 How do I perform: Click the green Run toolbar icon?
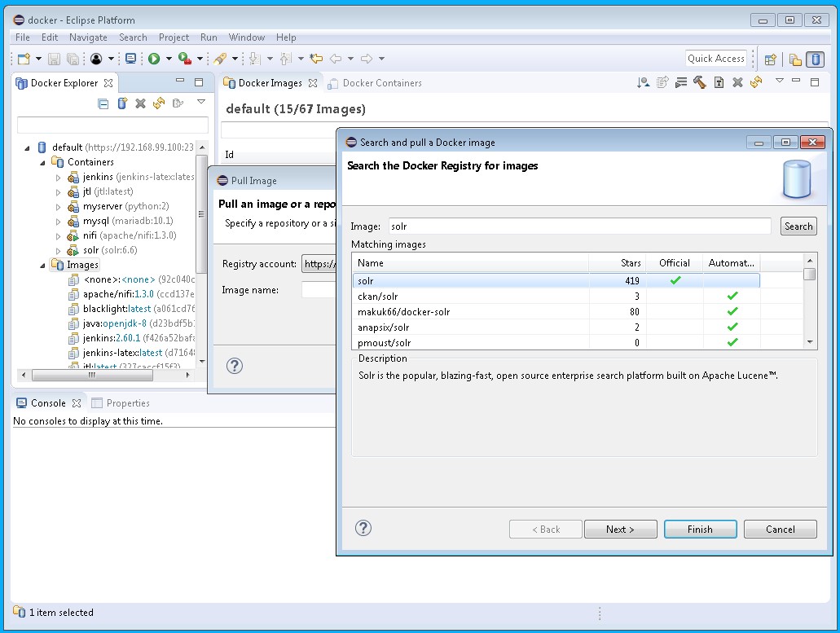coord(154,59)
